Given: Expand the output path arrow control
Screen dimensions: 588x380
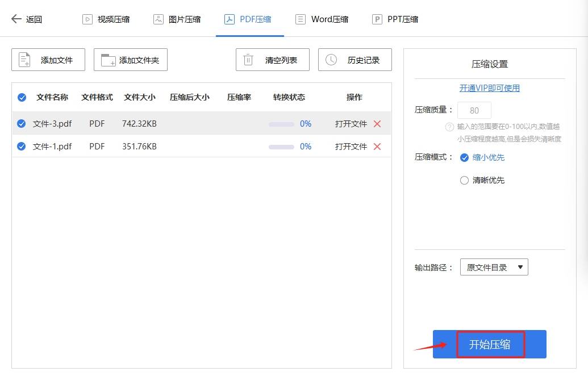Looking at the screenshot, I should click(521, 266).
